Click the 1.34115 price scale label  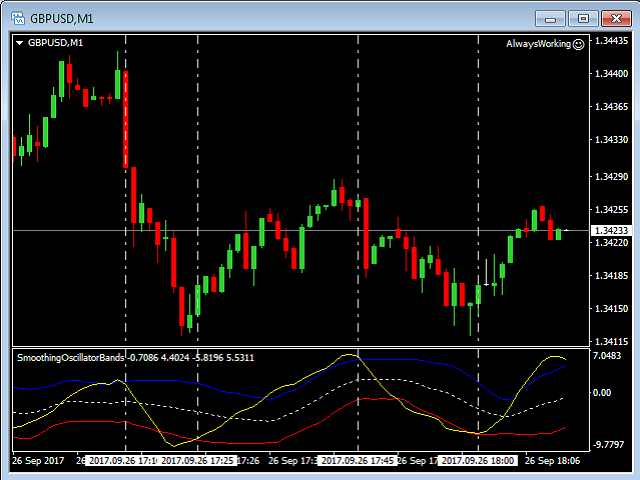[610, 341]
